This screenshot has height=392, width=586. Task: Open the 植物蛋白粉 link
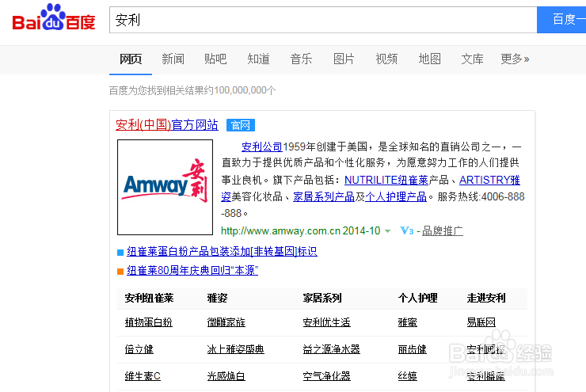(148, 322)
